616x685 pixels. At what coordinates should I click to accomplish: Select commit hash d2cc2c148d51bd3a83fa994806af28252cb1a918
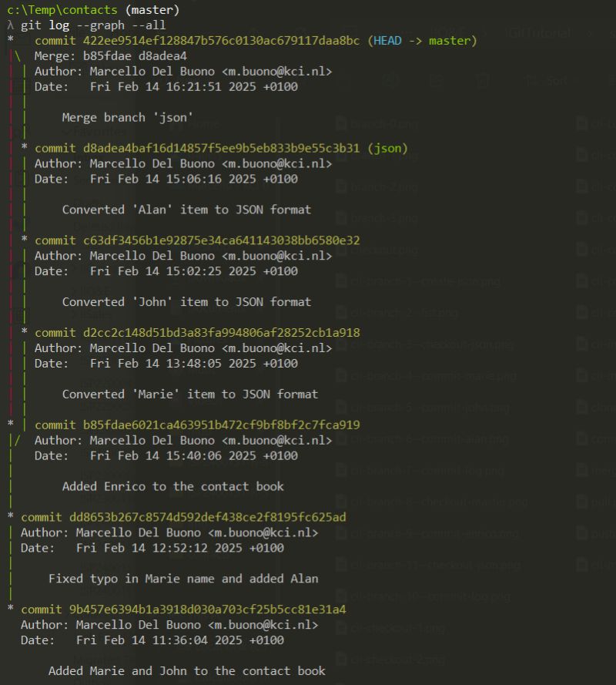pos(221,332)
